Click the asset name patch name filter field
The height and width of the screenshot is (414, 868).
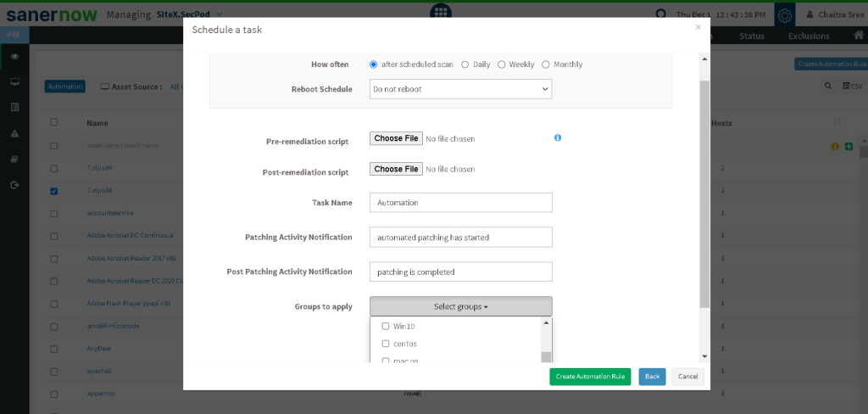click(x=122, y=145)
